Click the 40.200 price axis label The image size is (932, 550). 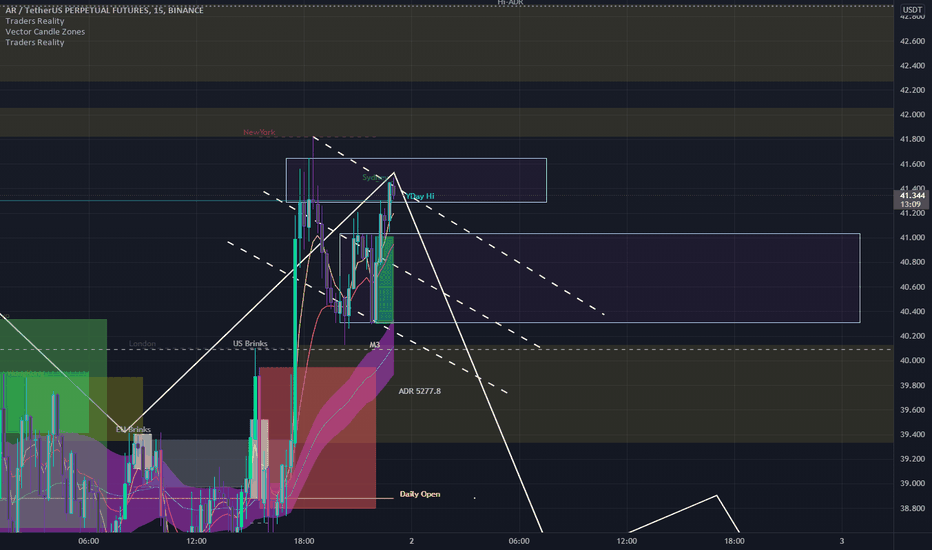(x=912, y=335)
